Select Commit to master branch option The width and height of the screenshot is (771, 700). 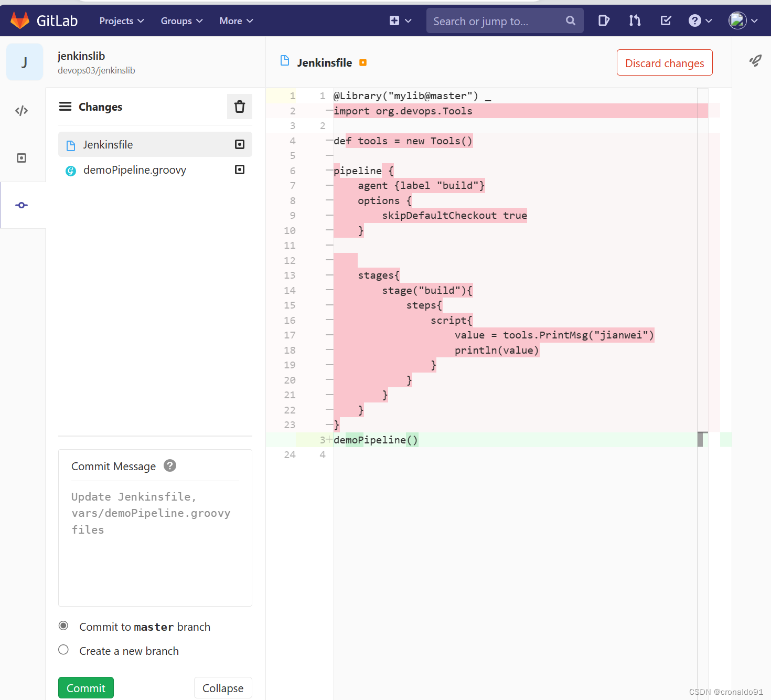click(63, 625)
